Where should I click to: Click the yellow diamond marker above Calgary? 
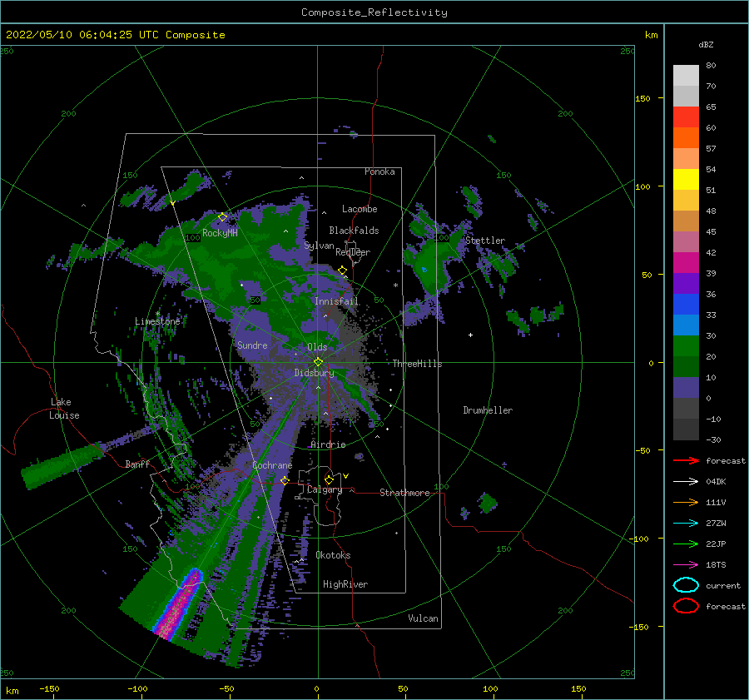(x=329, y=479)
